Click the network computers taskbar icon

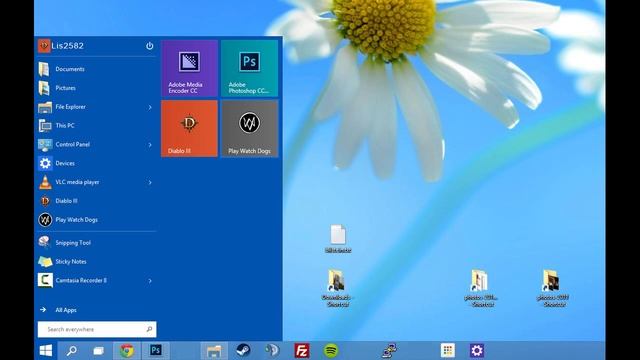point(389,351)
